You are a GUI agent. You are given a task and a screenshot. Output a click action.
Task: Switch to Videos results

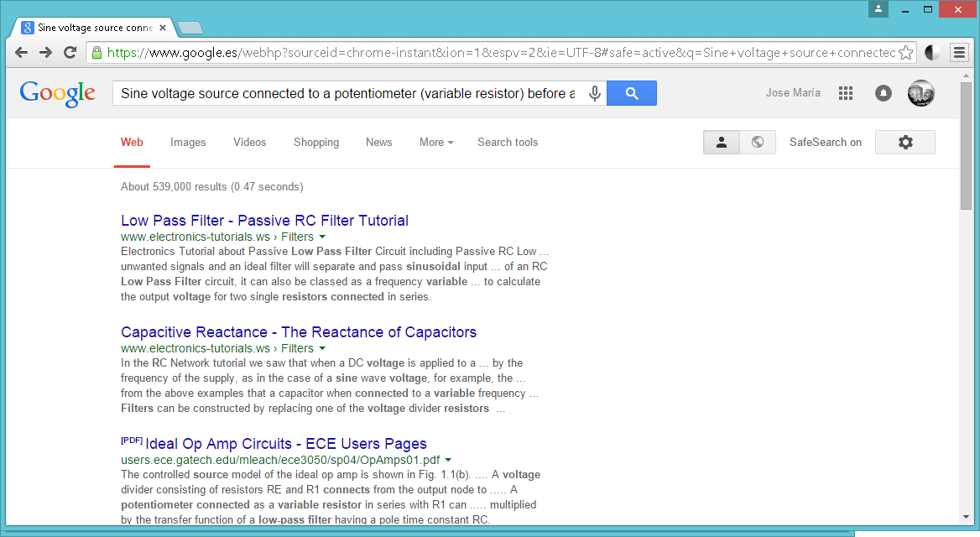[x=250, y=143]
